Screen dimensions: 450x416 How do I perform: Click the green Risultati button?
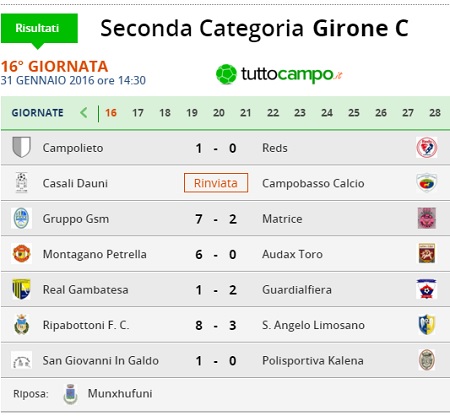(39, 29)
